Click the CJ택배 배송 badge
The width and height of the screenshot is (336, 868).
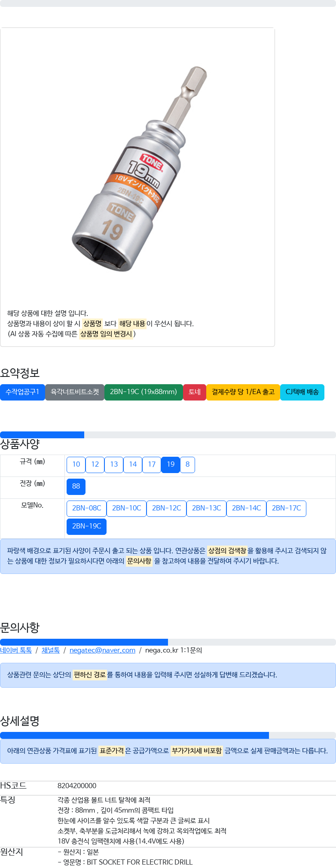(x=302, y=392)
